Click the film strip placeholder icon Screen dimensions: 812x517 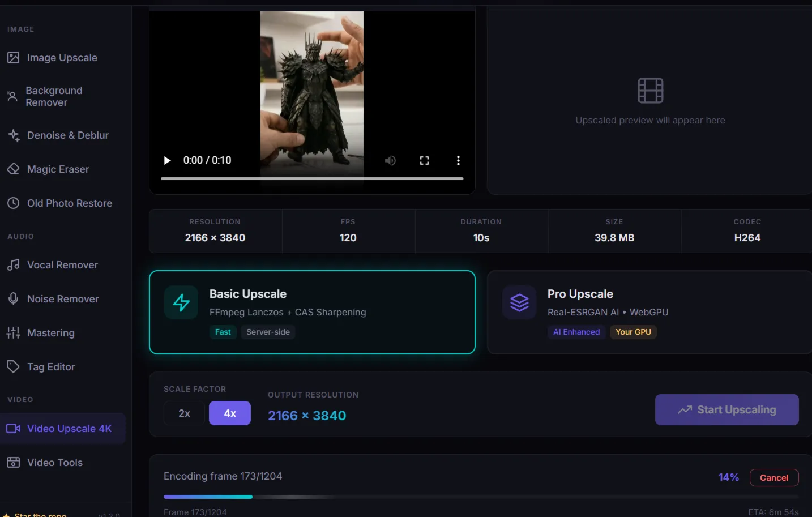click(650, 91)
